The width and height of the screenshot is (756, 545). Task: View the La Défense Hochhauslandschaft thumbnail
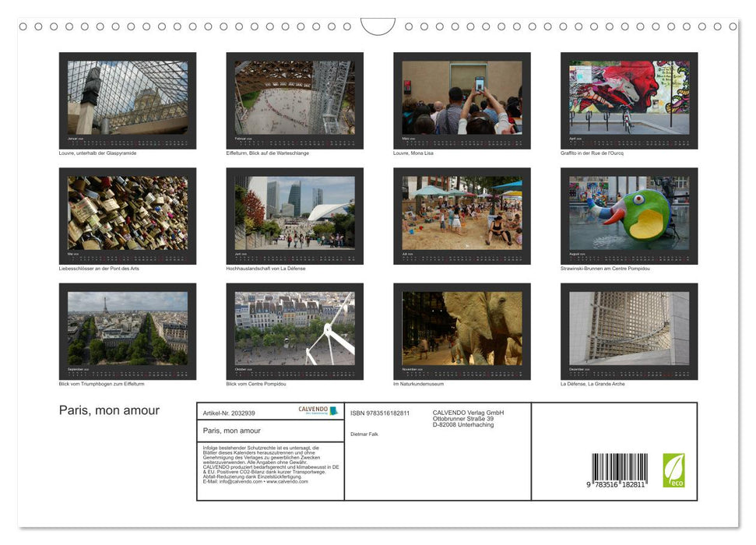click(295, 213)
